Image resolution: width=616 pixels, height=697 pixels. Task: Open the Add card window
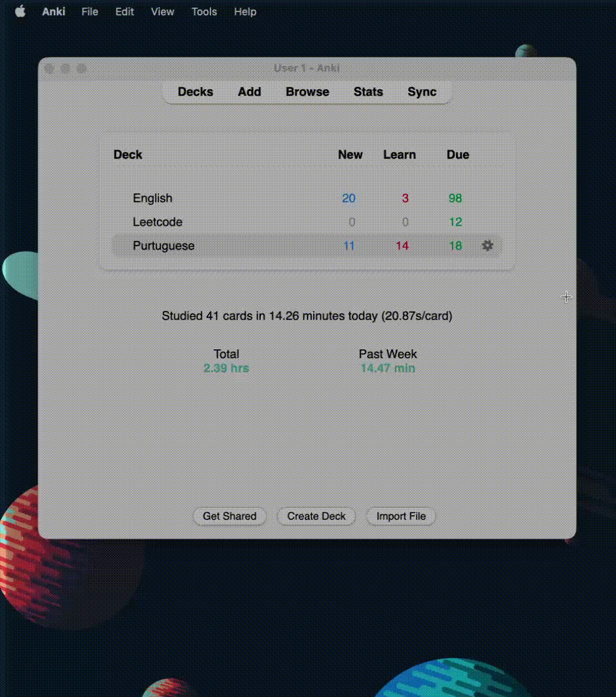[x=249, y=92]
